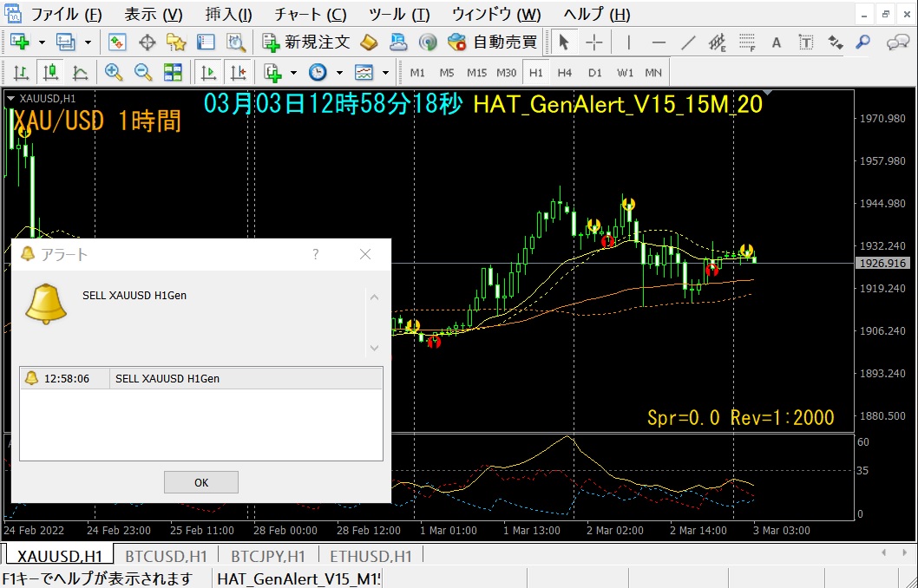Image resolution: width=918 pixels, height=588 pixels.
Task: Select the crosshair tool
Action: click(594, 42)
